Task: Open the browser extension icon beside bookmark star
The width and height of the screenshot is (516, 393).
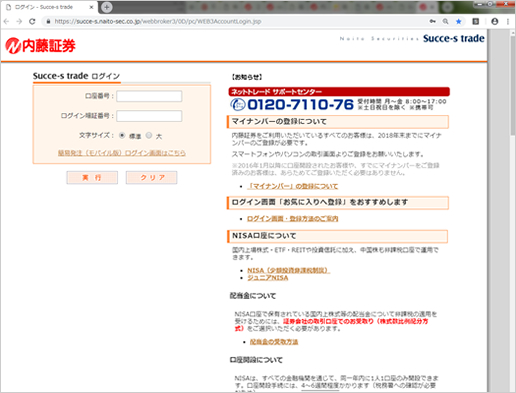Action: 476,21
